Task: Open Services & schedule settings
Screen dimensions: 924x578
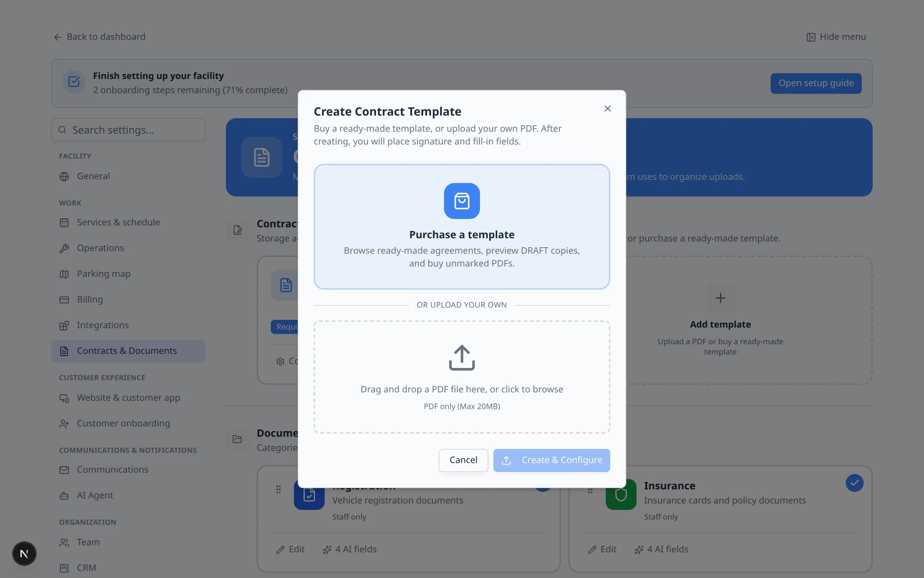Action: 128,223
